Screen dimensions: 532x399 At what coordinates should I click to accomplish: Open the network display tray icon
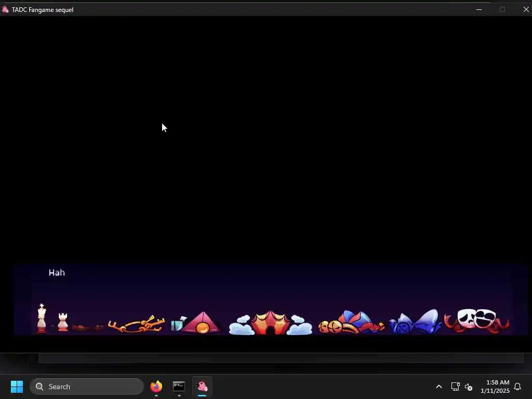tap(455, 387)
